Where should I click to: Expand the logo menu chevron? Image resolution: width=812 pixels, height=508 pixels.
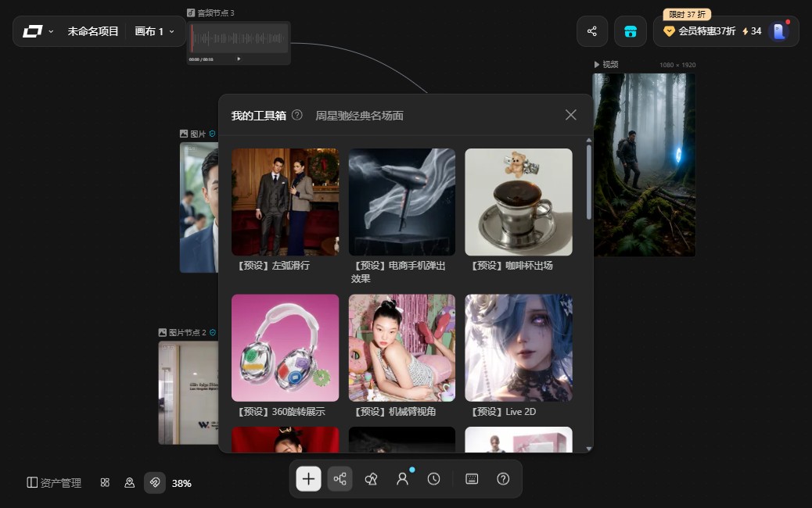click(x=51, y=31)
